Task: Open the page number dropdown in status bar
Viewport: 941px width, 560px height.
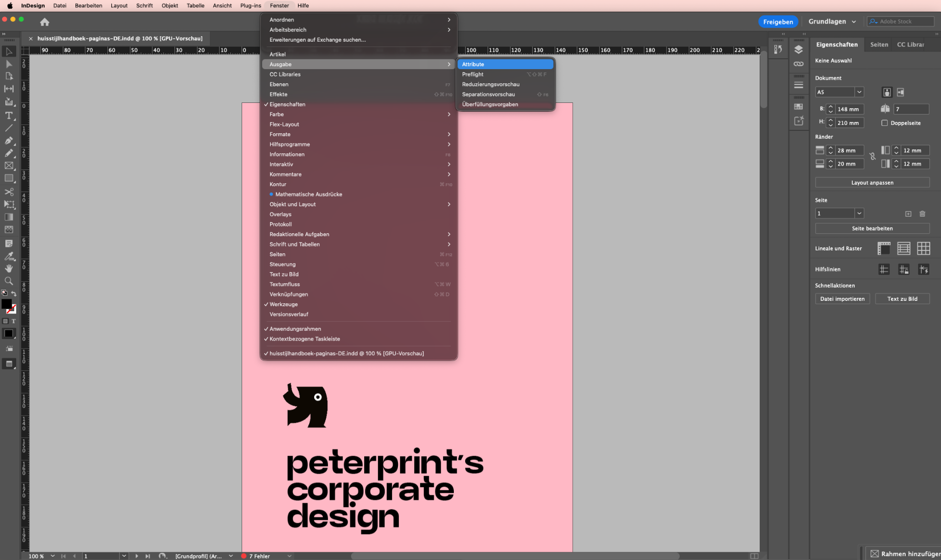Action: (124, 556)
